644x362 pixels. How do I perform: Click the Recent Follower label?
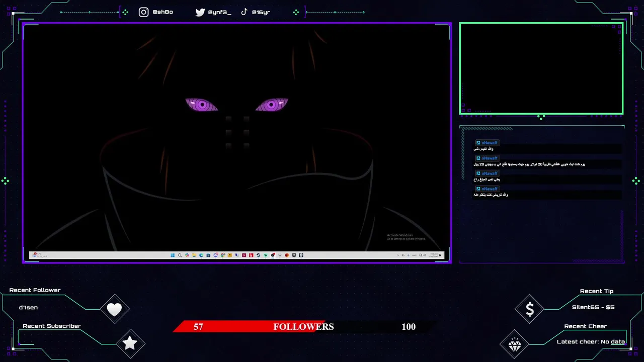click(35, 290)
